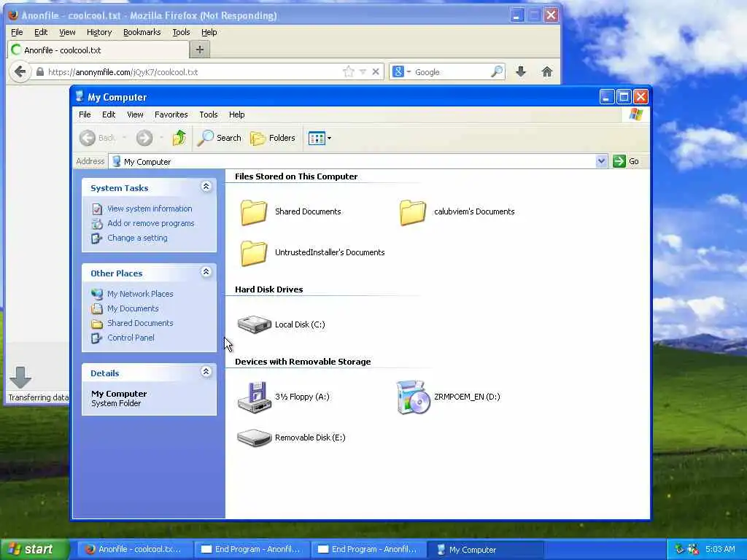The height and width of the screenshot is (560, 747).
Task: Stop loading with Firefox X icon
Action: [x=376, y=72]
